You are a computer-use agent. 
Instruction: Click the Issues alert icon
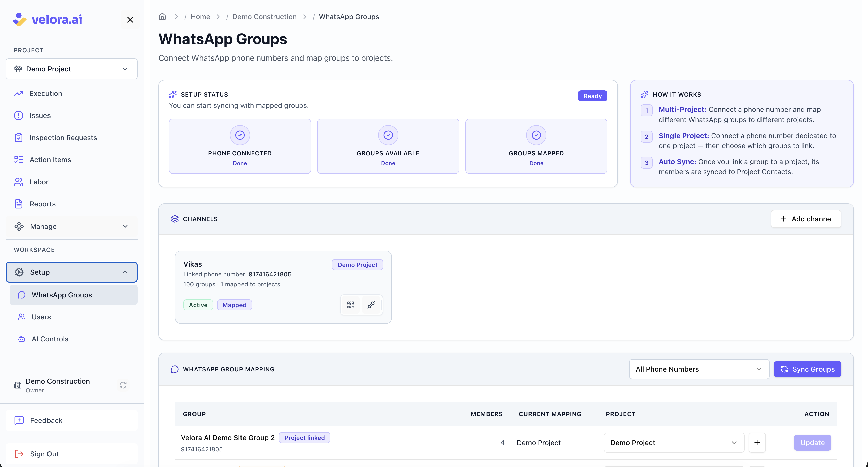click(x=19, y=115)
